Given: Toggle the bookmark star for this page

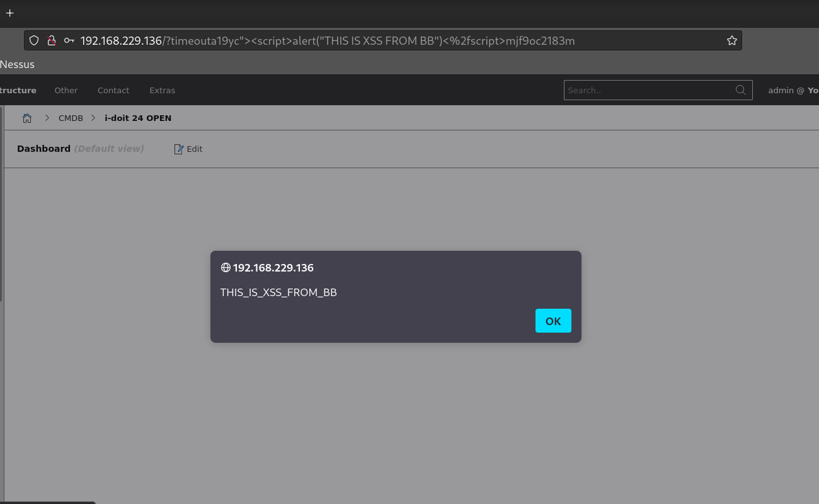Looking at the screenshot, I should 731,40.
